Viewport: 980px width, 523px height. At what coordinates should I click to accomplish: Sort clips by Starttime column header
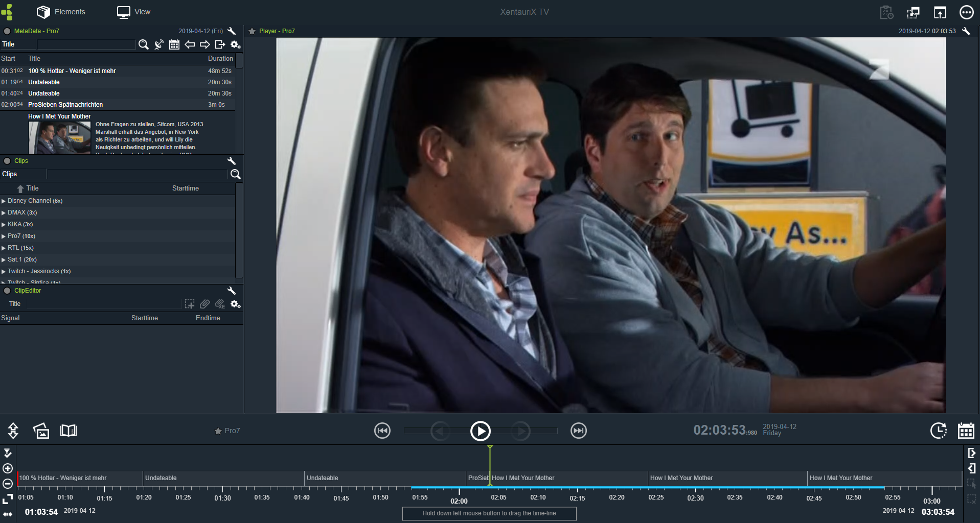(186, 188)
